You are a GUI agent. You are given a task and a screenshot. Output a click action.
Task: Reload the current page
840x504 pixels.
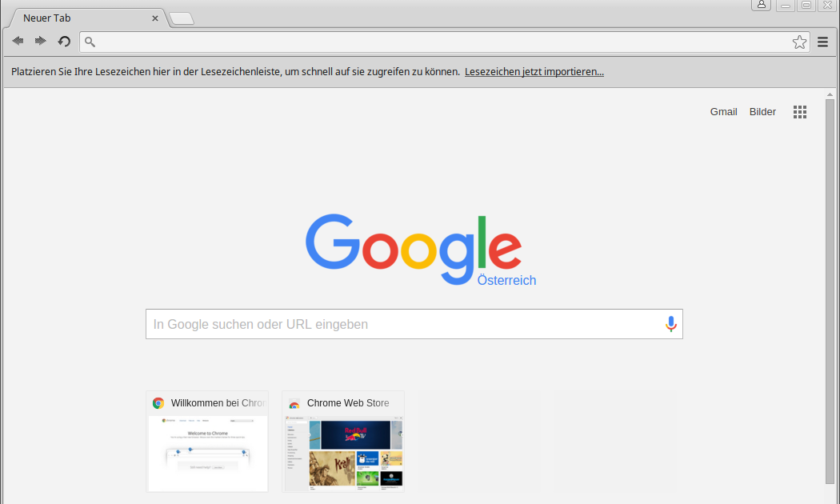pyautogui.click(x=64, y=42)
